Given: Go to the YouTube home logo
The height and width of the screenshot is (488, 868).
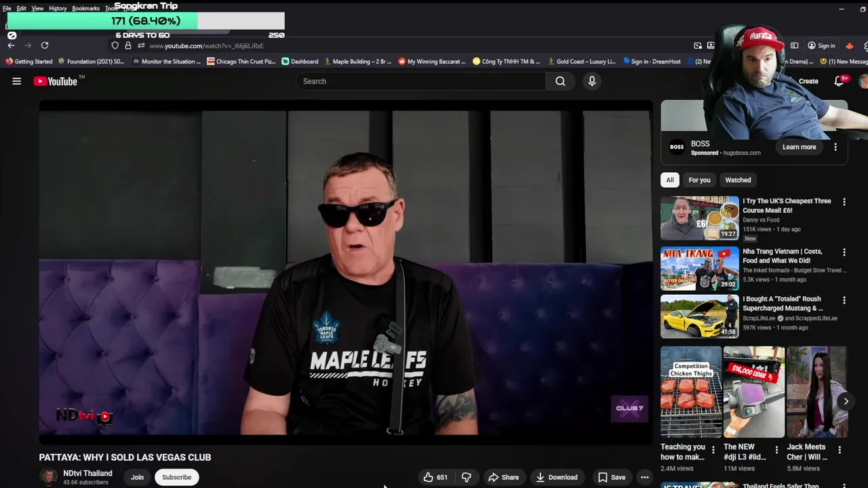Looking at the screenshot, I should pos(56,81).
